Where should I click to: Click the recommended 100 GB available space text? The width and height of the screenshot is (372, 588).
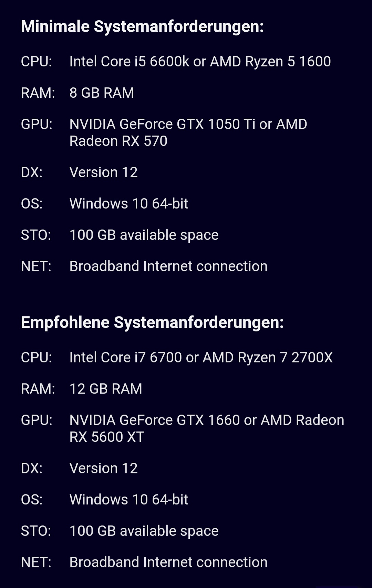(x=144, y=531)
